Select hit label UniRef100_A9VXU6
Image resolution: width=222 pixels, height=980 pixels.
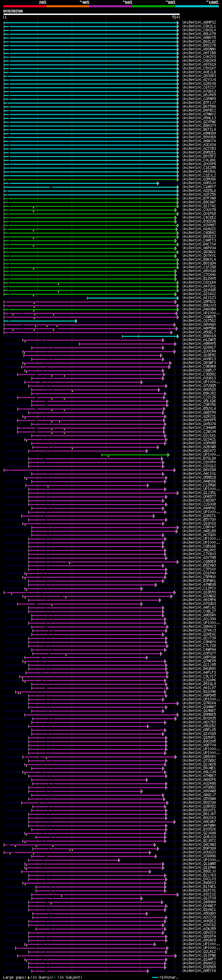(199, 271)
